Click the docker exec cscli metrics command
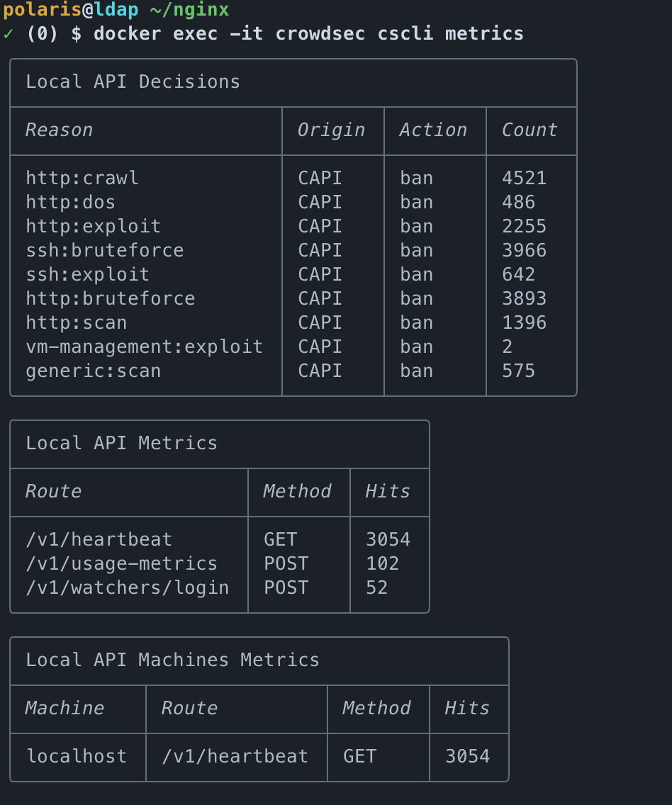672x805 pixels. [x=308, y=34]
